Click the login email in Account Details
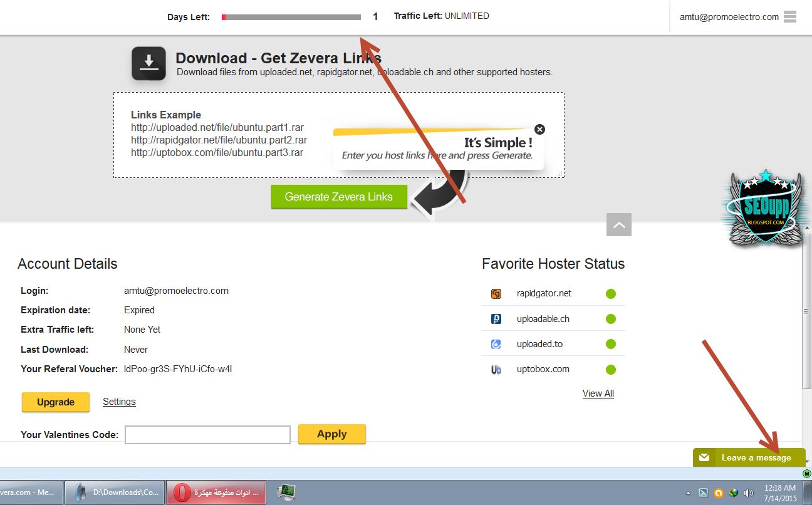Screen dimensions: 812x505 pyautogui.click(x=176, y=291)
